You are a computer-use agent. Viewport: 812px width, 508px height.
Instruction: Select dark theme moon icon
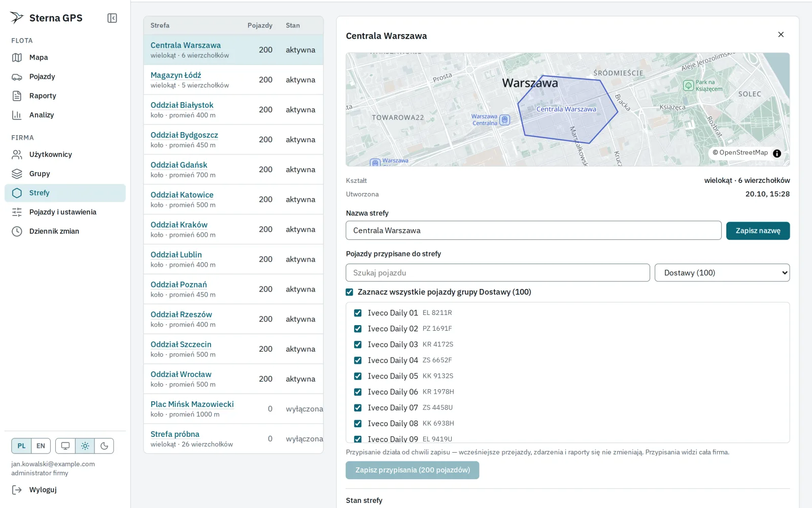[x=104, y=446]
